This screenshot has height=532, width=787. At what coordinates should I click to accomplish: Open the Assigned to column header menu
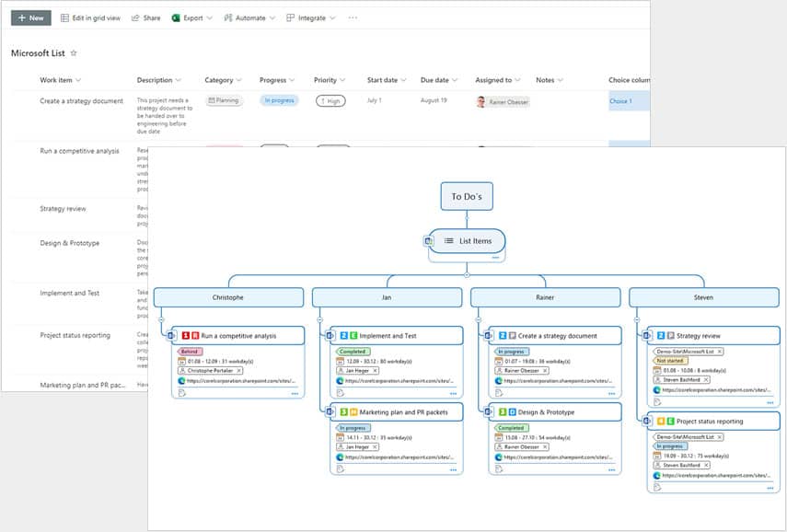[498, 80]
